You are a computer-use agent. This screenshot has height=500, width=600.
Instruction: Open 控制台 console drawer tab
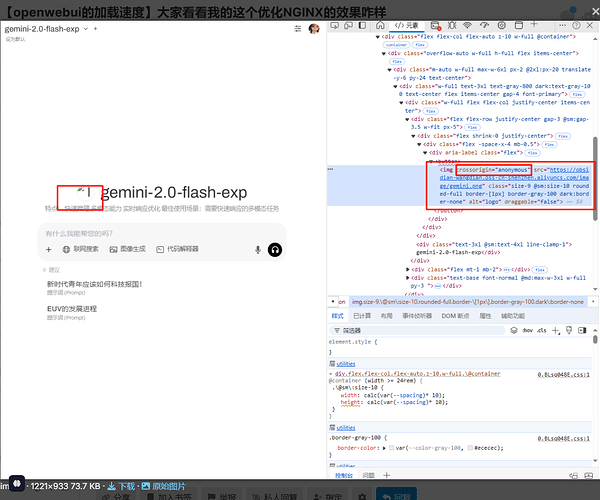344,475
